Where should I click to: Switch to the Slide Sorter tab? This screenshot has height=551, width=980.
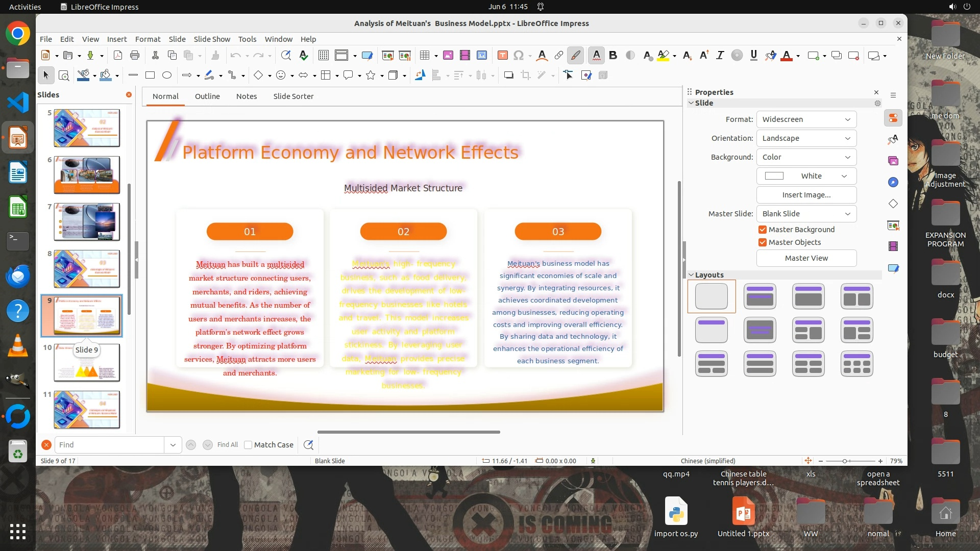(293, 96)
